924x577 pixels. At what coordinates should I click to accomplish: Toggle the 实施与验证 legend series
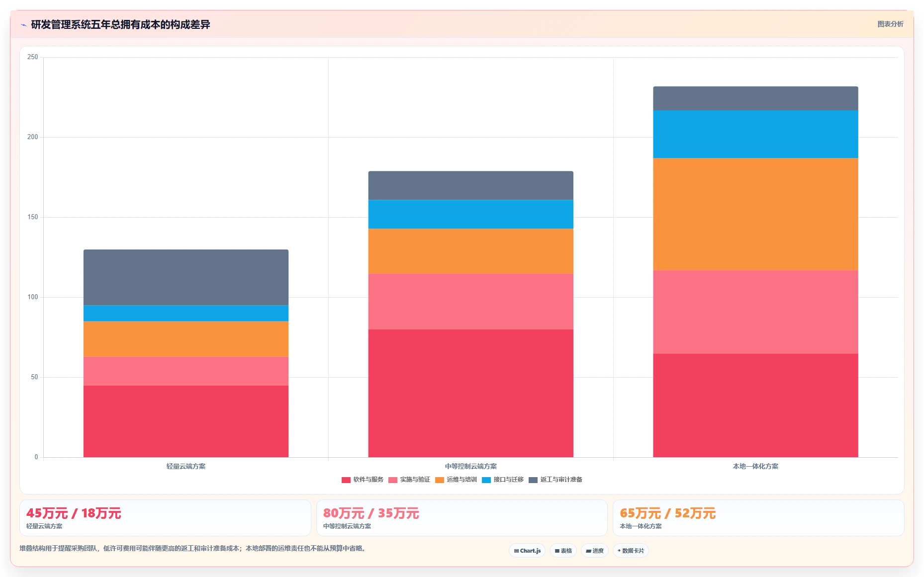coord(409,480)
